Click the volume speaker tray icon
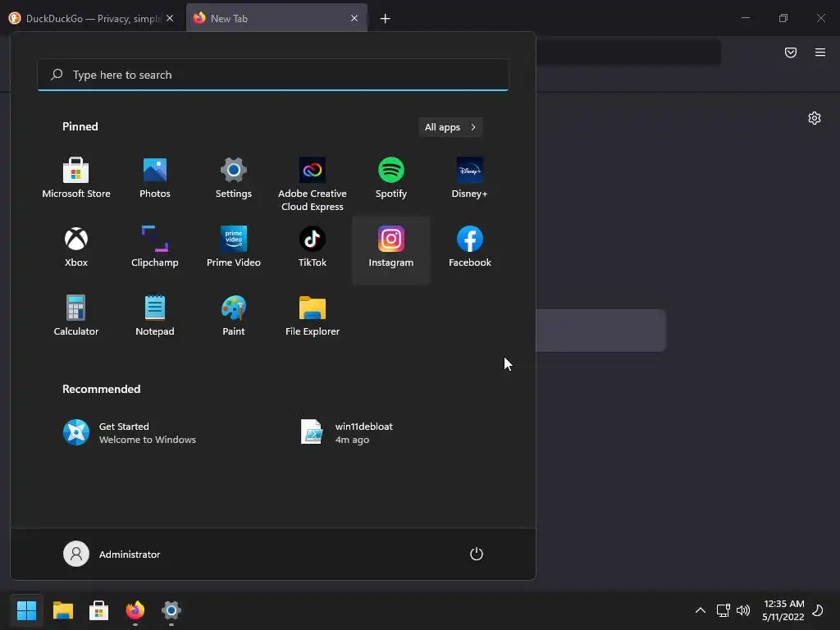This screenshot has height=630, width=840. click(743, 610)
